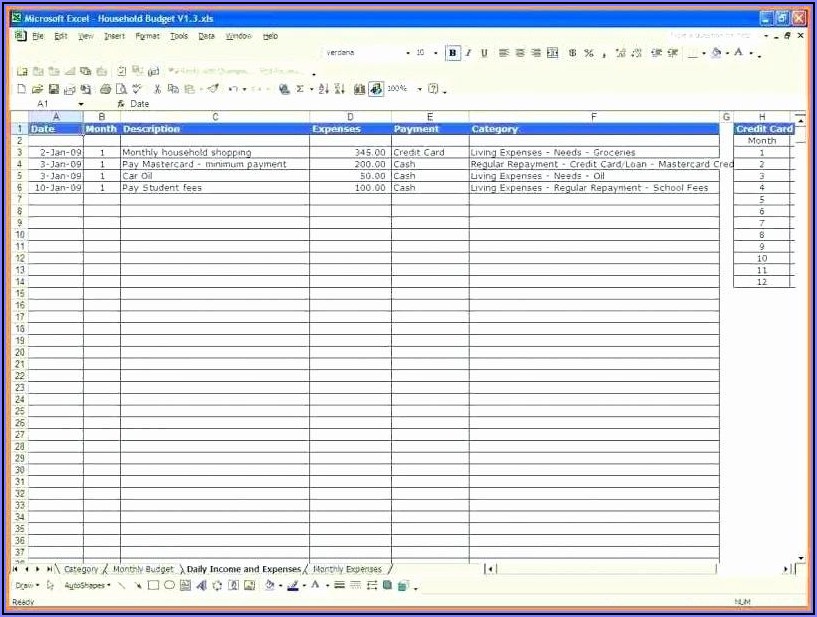
Task: Open the Verdana font name dropdown
Action: tap(408, 53)
